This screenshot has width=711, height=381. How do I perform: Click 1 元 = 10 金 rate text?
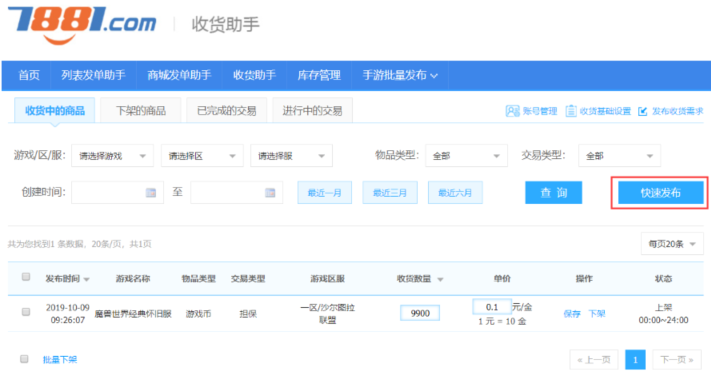pos(502,321)
